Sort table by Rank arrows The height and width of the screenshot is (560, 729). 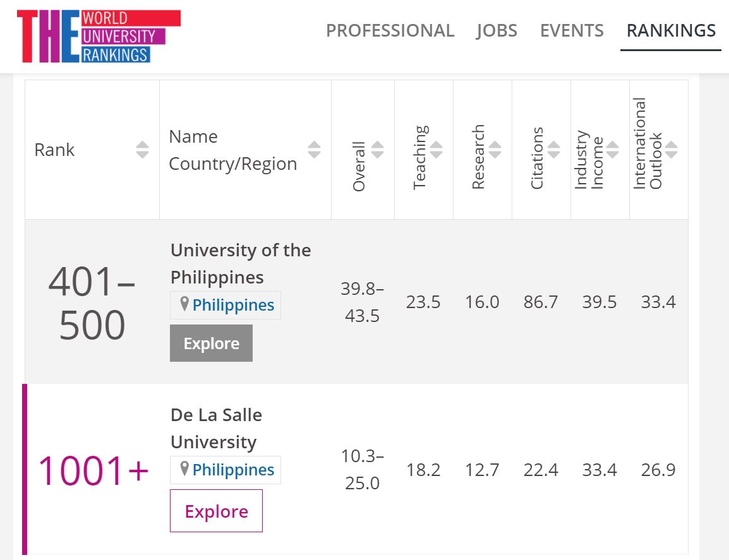click(x=142, y=150)
